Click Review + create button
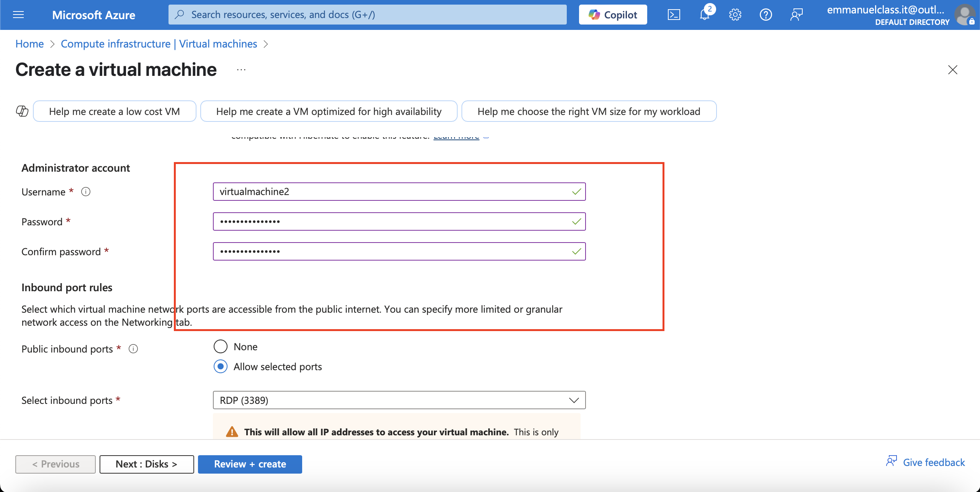980x492 pixels. coord(250,464)
